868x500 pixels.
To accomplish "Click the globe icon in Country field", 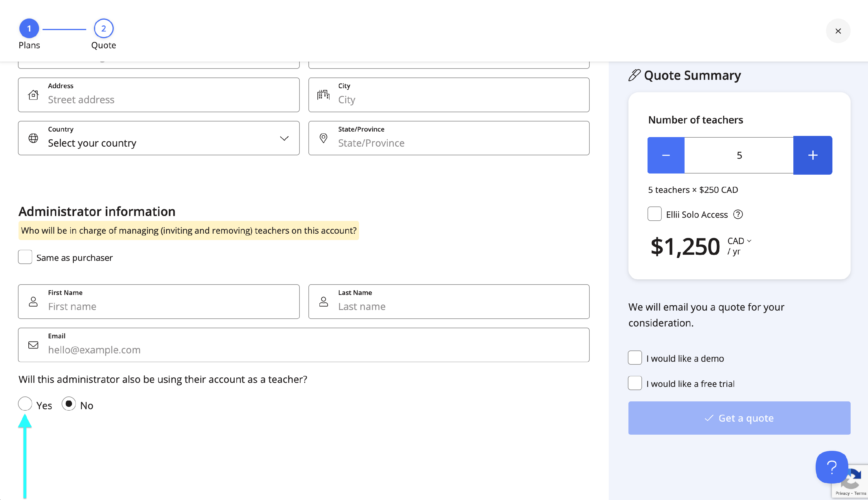I will tap(33, 138).
